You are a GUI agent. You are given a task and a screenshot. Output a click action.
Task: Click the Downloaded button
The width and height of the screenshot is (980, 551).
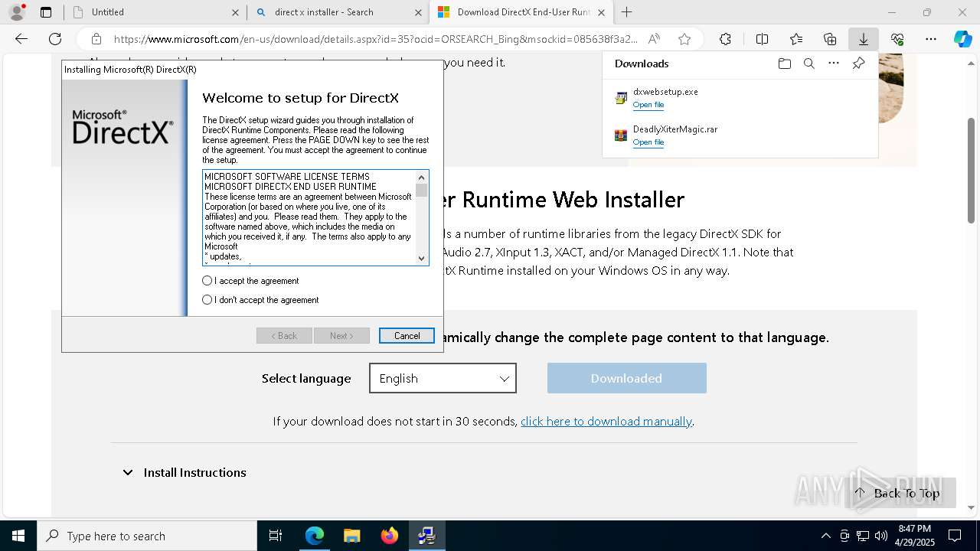(x=626, y=379)
